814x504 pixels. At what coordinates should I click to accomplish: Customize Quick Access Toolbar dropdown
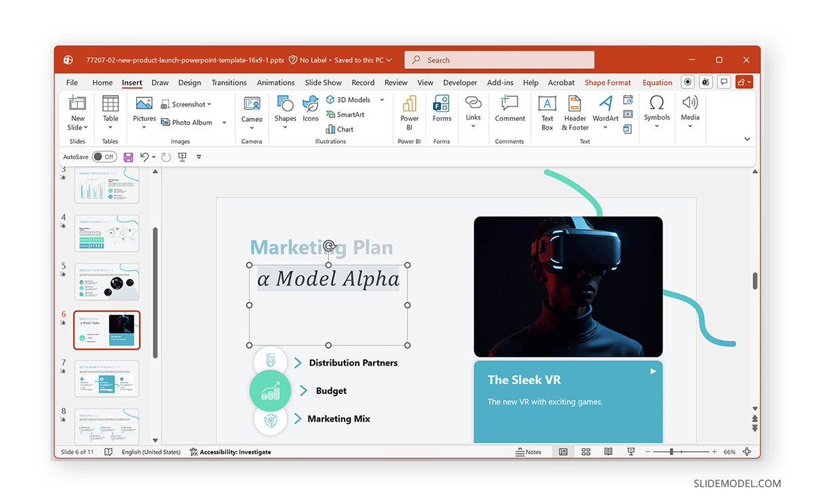click(x=199, y=157)
